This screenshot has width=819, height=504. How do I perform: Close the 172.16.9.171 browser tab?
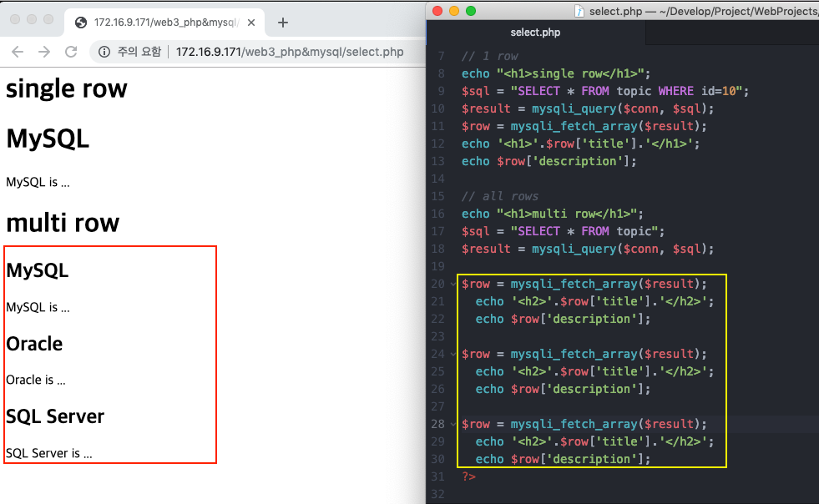tap(251, 23)
